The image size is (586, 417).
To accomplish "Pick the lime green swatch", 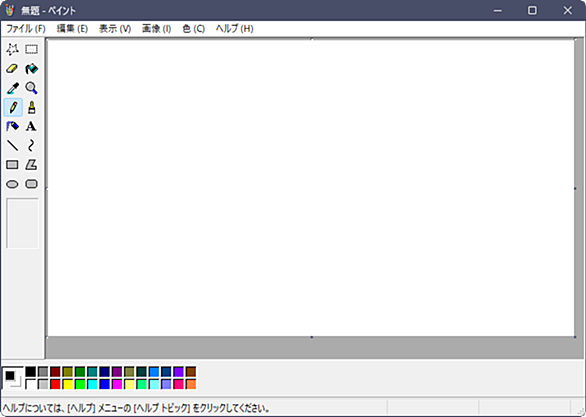I will pyautogui.click(x=80, y=384).
